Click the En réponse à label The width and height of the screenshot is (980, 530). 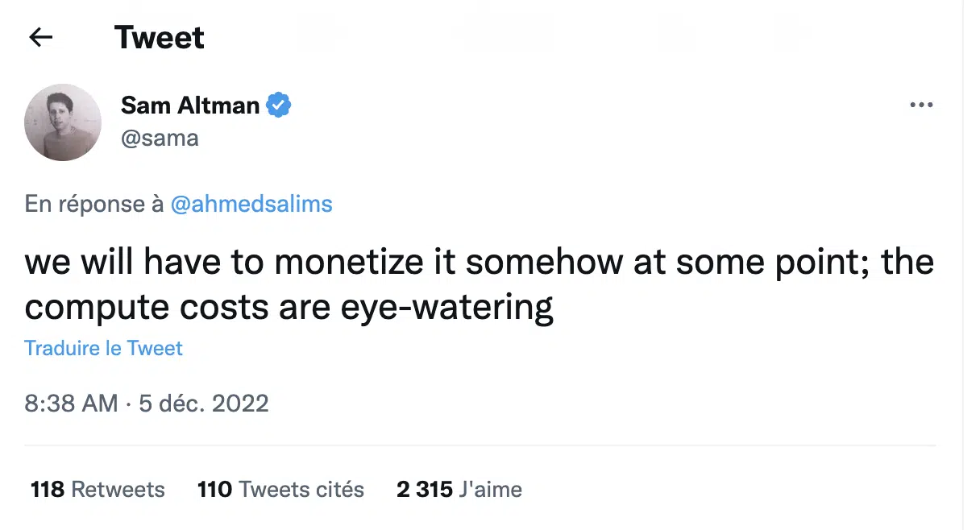point(94,204)
